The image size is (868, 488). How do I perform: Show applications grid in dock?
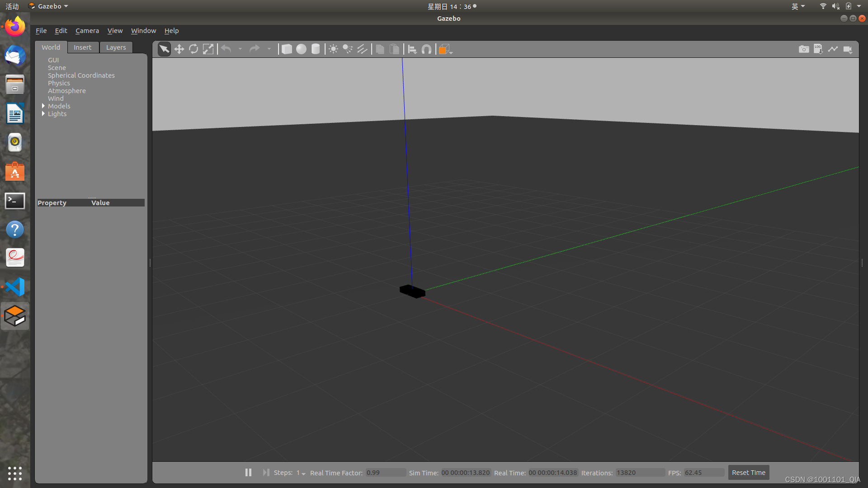click(15, 473)
